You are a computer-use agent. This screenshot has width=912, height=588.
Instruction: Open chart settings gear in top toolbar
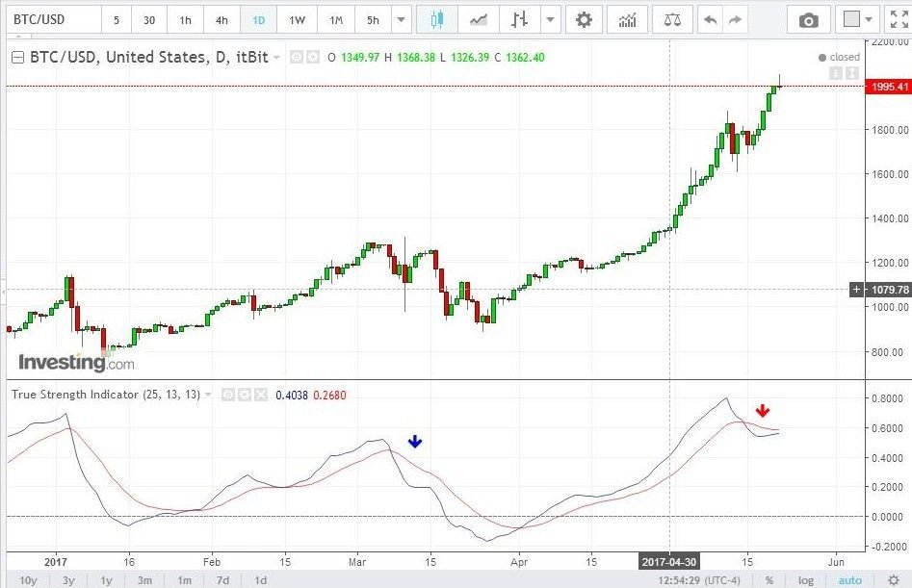584,20
